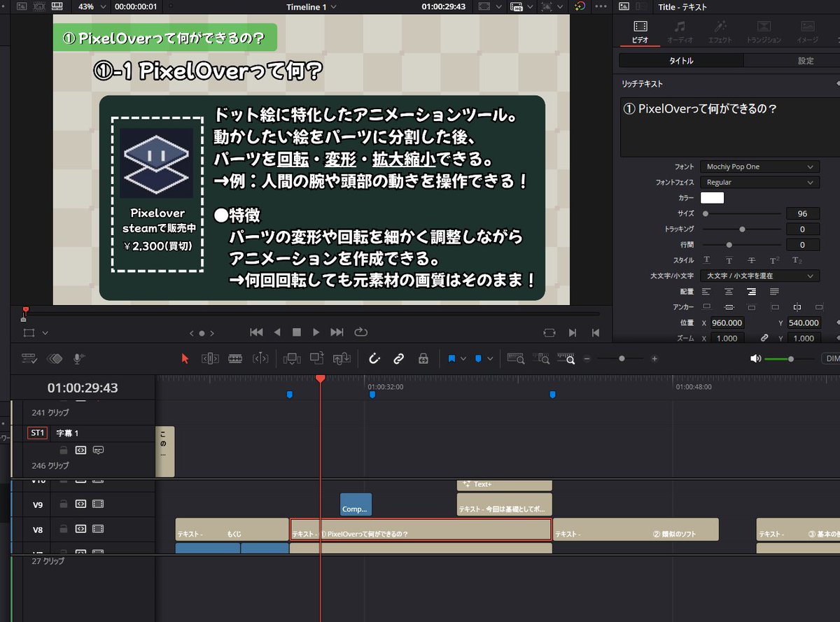Screen dimensions: 840x622
Task: Select the 設定 sub-tab
Action: point(806,61)
